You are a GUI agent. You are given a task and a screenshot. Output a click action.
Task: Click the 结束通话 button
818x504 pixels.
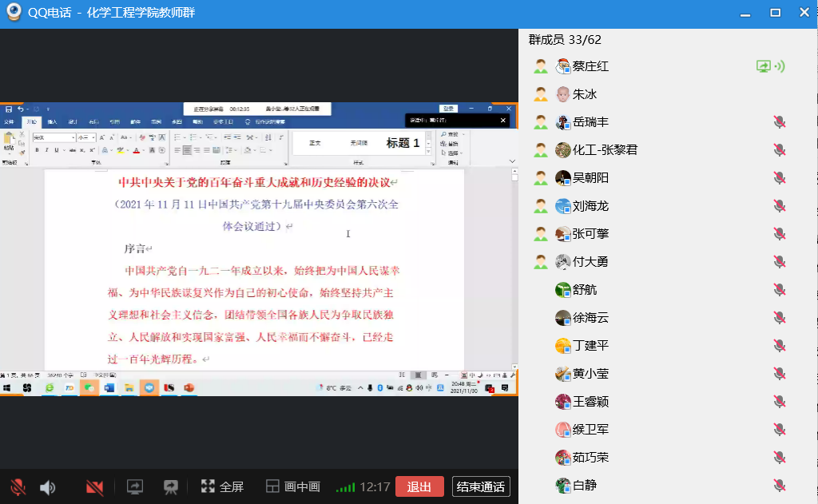pyautogui.click(x=481, y=486)
